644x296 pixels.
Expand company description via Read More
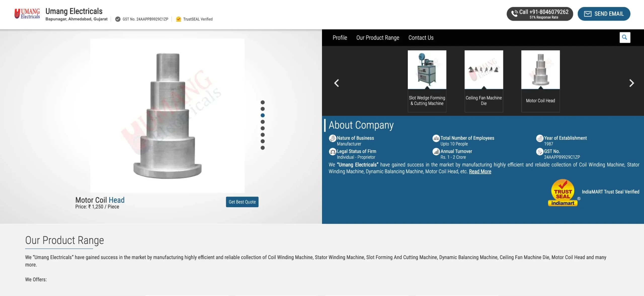pos(480,171)
